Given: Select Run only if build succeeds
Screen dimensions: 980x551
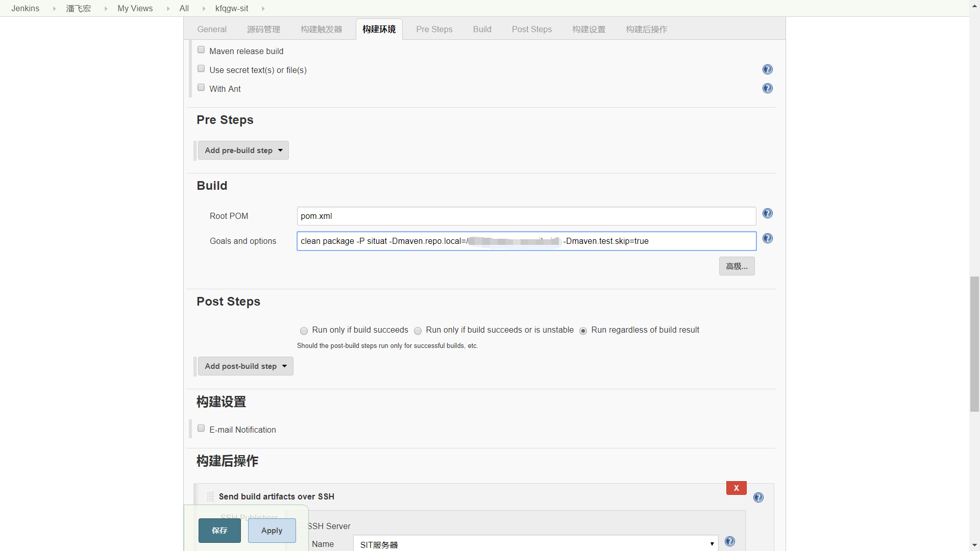Looking at the screenshot, I should click(x=304, y=331).
